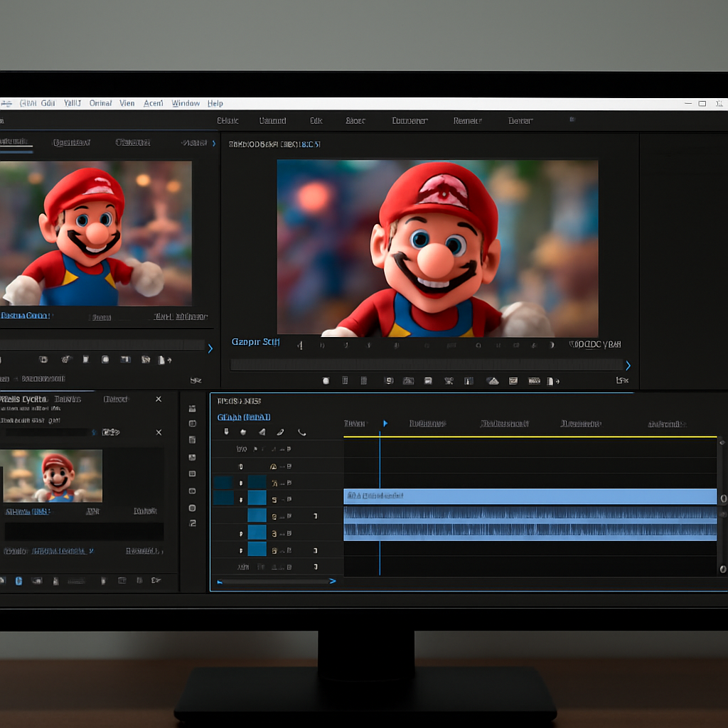Click the program monitor scrub bar
The image size is (728, 728).
pyautogui.click(x=427, y=365)
